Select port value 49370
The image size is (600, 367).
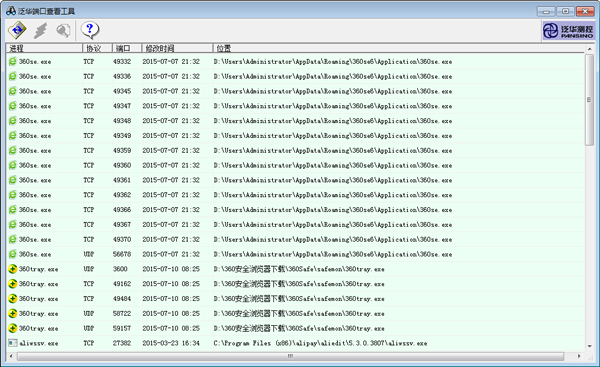pos(122,240)
